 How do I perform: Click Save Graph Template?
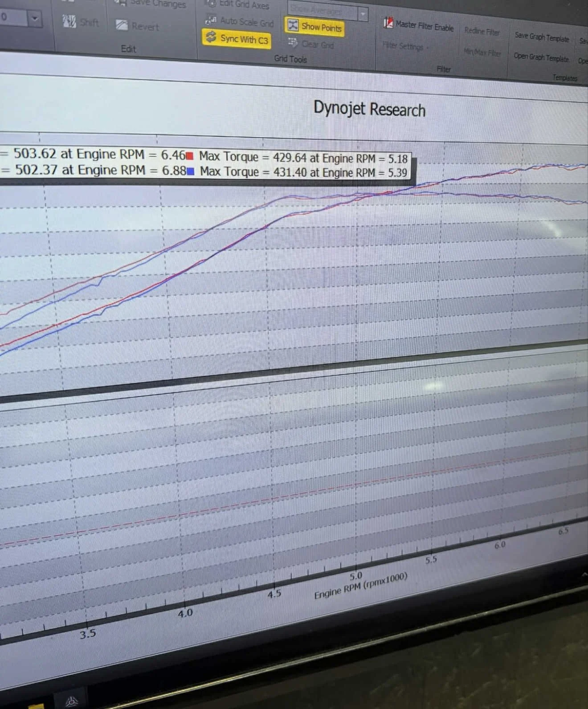click(542, 37)
